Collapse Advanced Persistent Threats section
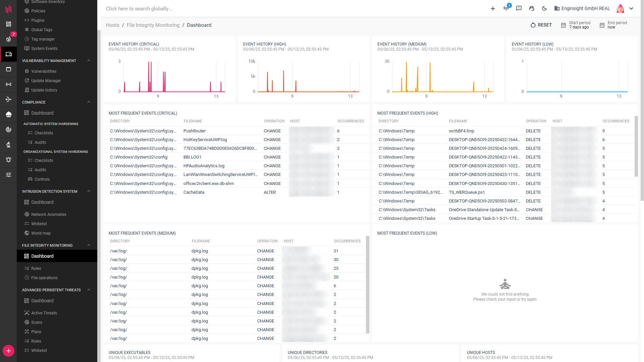 89,290
